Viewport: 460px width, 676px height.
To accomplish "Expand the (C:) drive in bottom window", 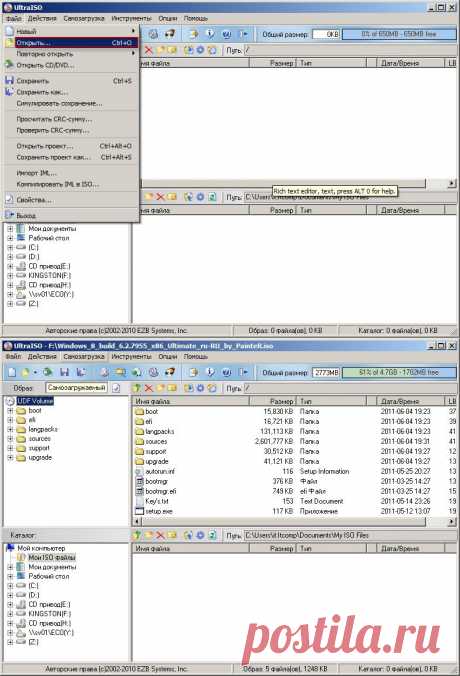I will point(10,586).
